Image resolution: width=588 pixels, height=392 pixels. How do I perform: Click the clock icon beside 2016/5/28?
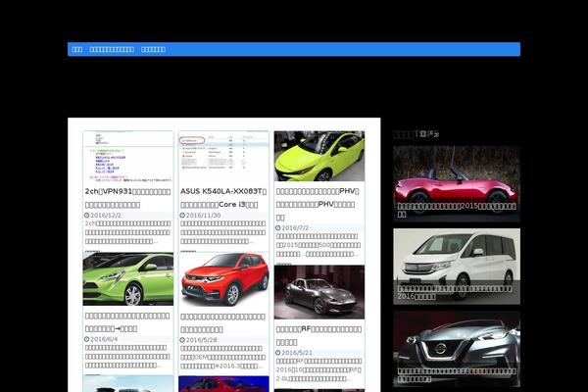(x=182, y=339)
